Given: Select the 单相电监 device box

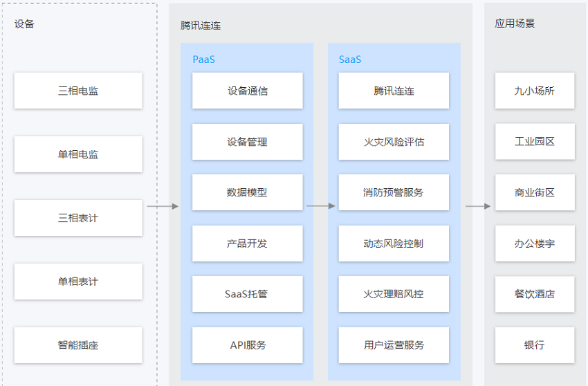Looking at the screenshot, I should click(78, 154).
